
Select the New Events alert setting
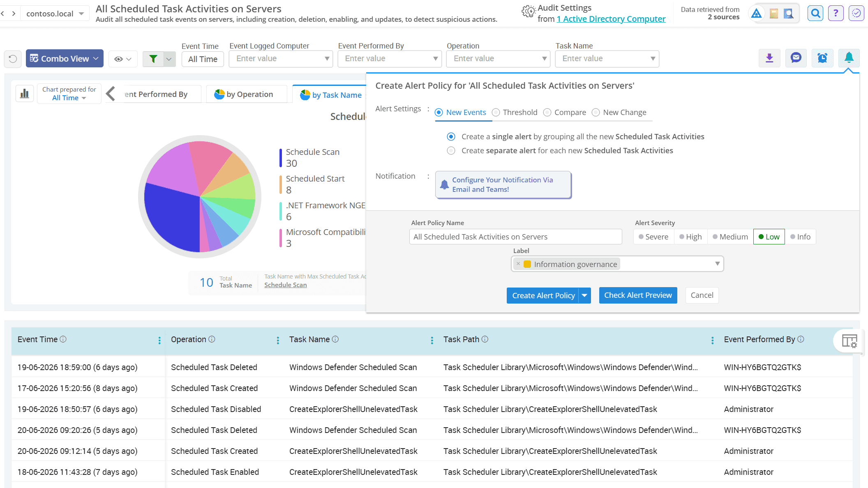[460, 112]
